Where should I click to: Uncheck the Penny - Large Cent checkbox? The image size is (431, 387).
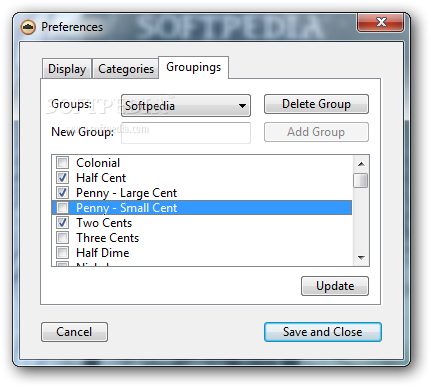tap(62, 193)
